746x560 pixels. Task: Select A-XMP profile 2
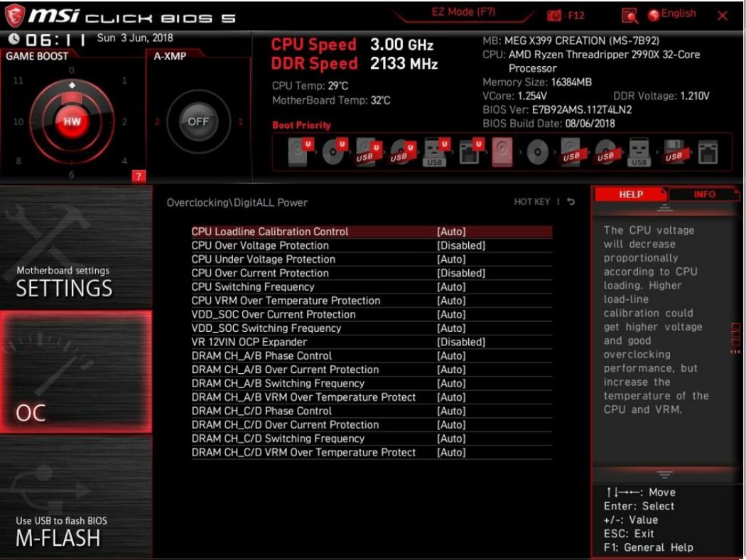point(157,122)
